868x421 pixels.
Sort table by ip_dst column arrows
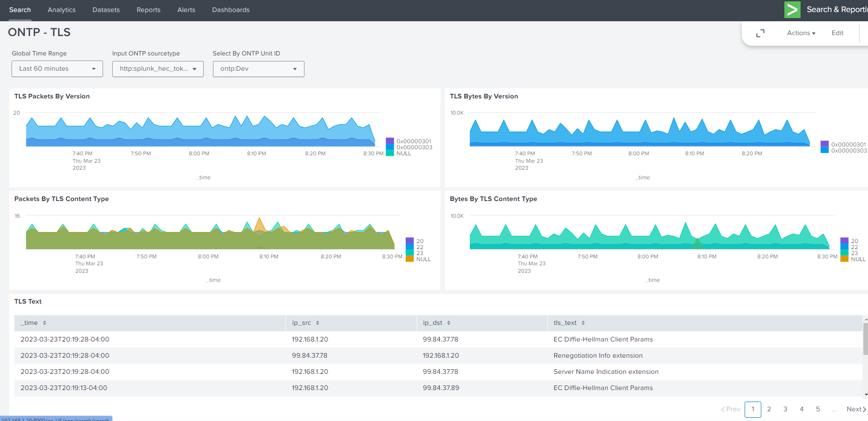coord(449,323)
